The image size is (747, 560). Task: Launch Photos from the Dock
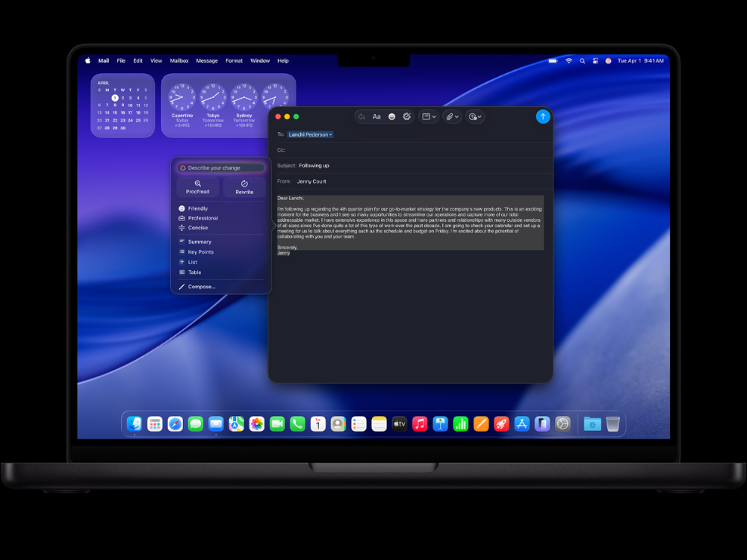pos(257,424)
